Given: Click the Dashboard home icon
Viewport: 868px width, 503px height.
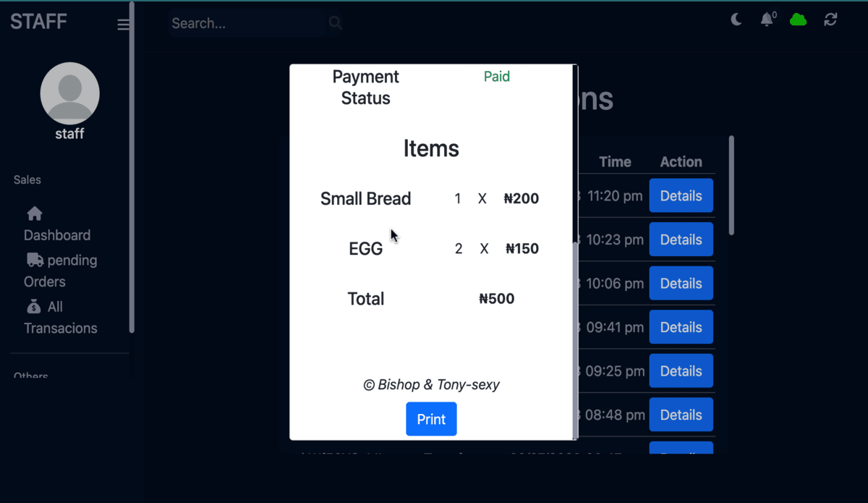Looking at the screenshot, I should coord(35,214).
